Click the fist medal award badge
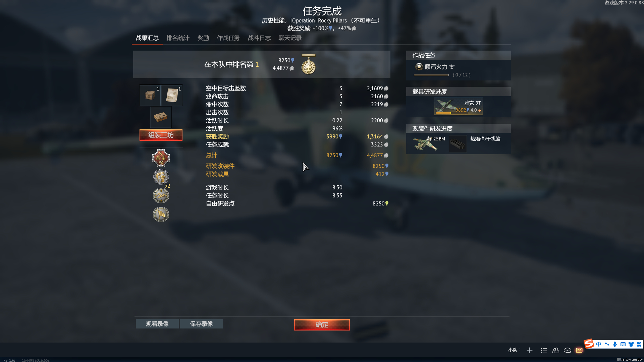This screenshot has height=362, width=644. tap(161, 177)
